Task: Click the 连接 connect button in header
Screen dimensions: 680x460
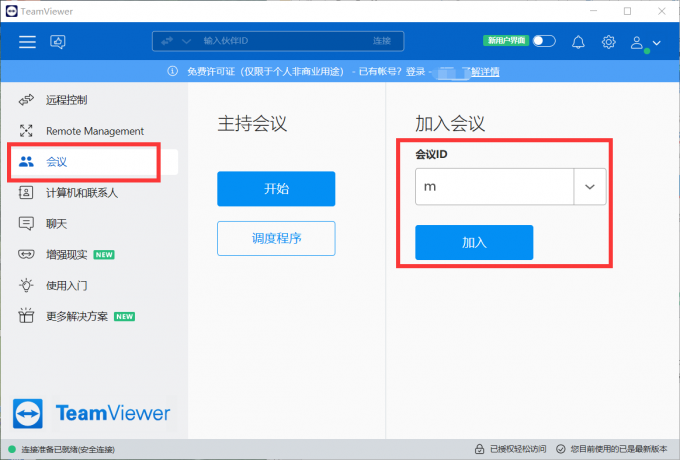Action: (x=382, y=41)
